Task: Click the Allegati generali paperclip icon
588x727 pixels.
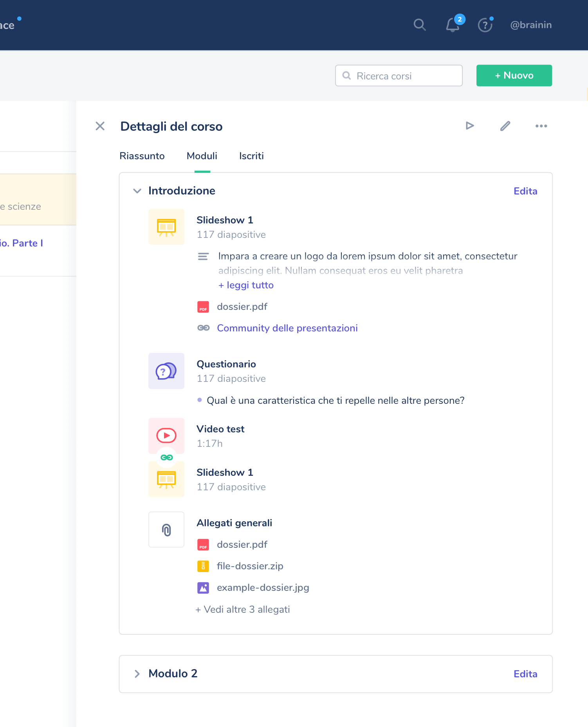Action: click(x=166, y=530)
